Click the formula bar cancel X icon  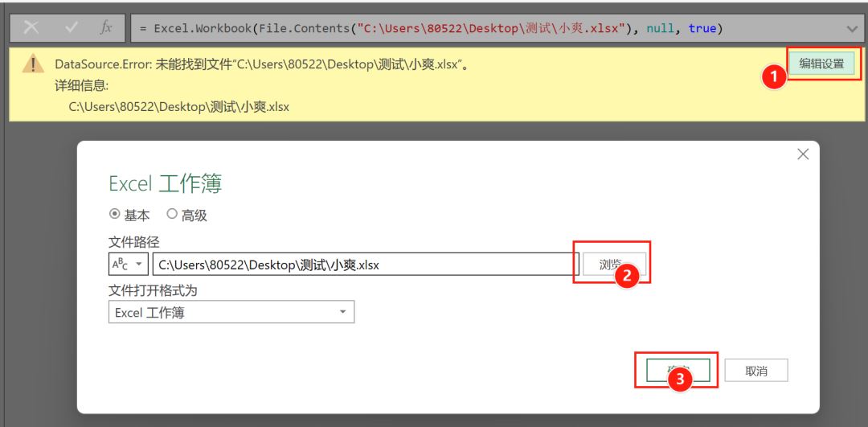pyautogui.click(x=31, y=28)
